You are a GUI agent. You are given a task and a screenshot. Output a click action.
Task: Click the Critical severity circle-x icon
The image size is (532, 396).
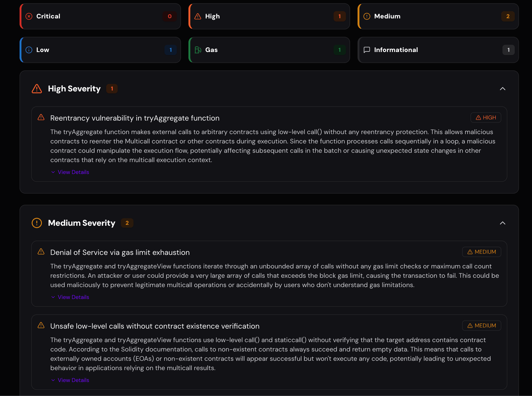[x=29, y=16]
